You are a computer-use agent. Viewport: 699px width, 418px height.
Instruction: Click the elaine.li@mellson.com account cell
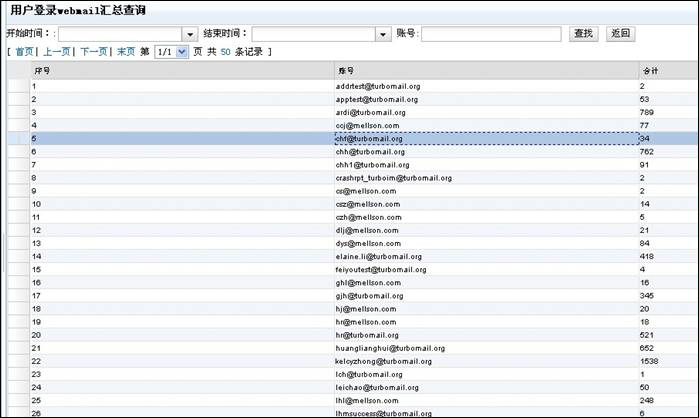pos(369,256)
